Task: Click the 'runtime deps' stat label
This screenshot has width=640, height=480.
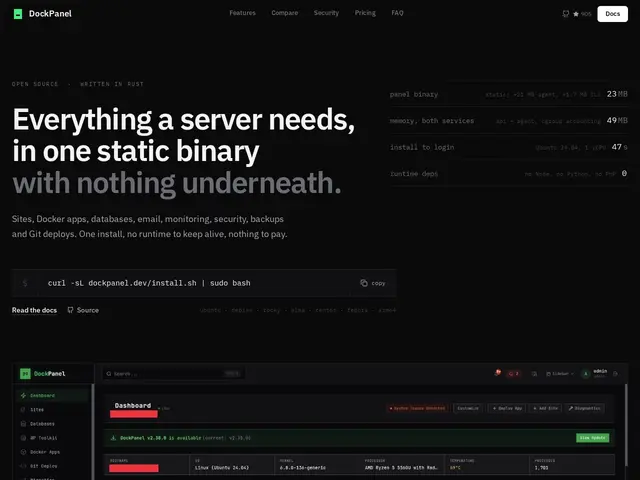Action: click(x=414, y=173)
